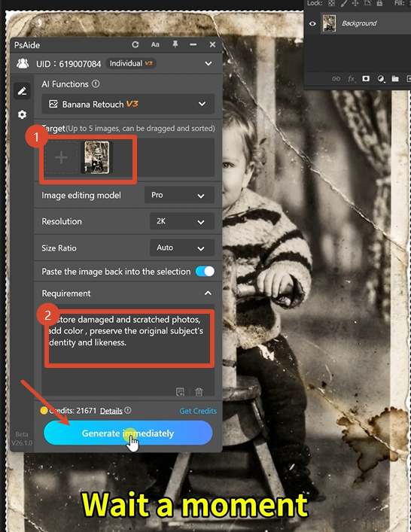Viewport: 411px width, 532px height.
Task: Select the pencil edit tab in sidebar
Action: 22,91
